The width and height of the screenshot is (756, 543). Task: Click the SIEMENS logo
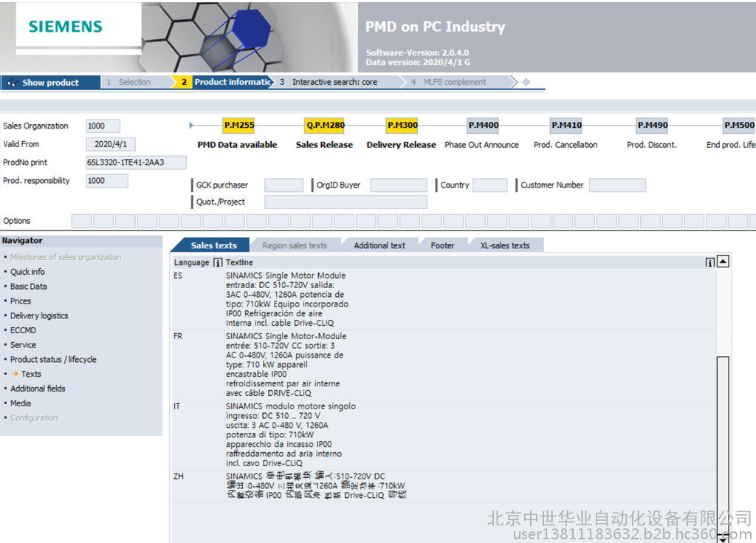66,27
